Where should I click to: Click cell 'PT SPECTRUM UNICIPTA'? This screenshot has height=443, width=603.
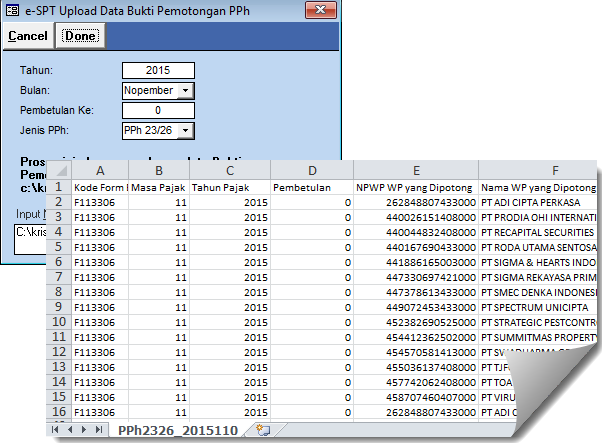538,307
